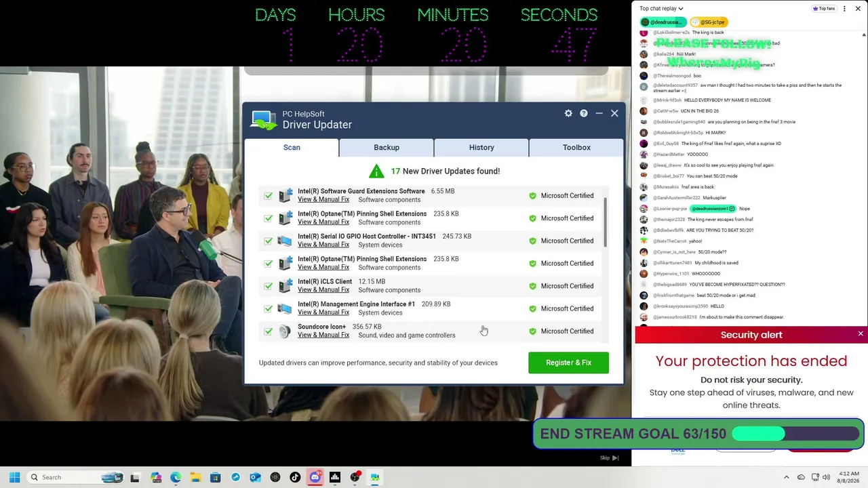Open File Explorer from the taskbar

(x=195, y=477)
